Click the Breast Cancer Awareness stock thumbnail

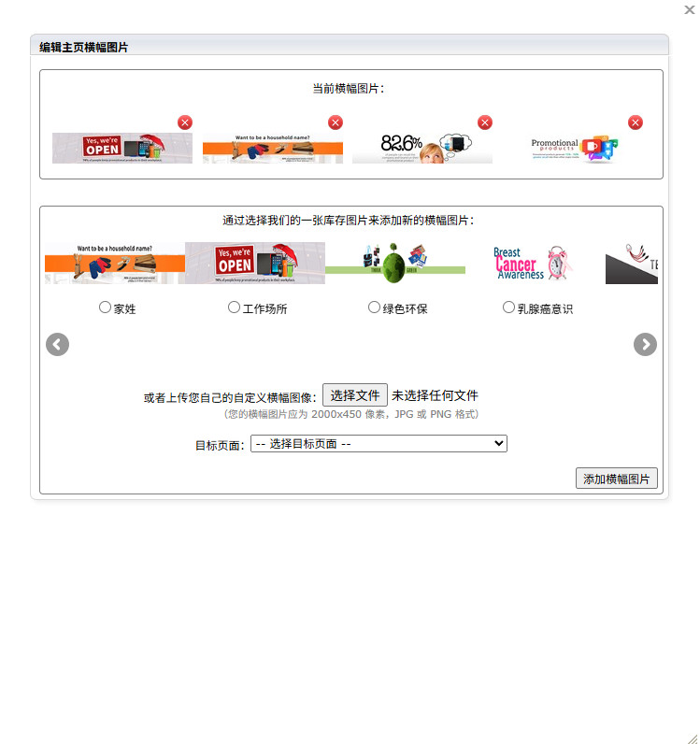pos(533,264)
